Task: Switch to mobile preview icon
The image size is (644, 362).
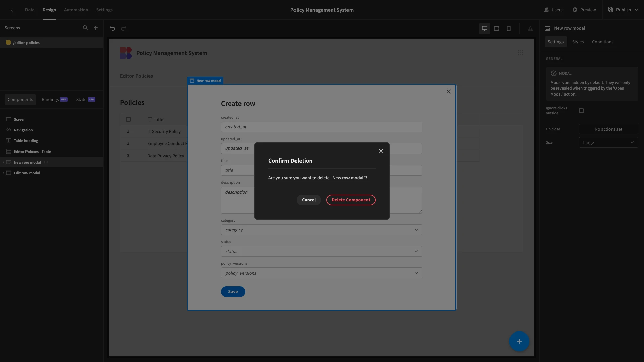Action: coord(509,28)
